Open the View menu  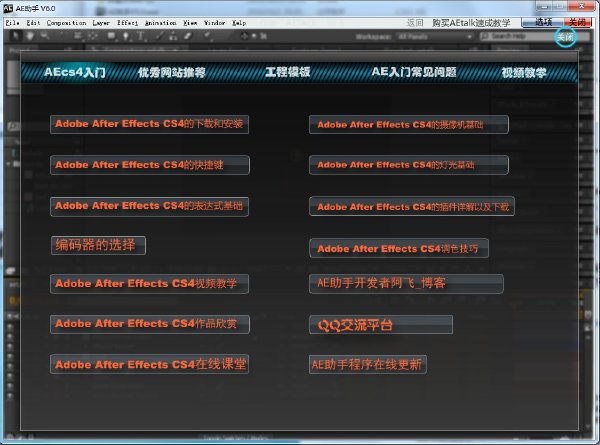190,23
